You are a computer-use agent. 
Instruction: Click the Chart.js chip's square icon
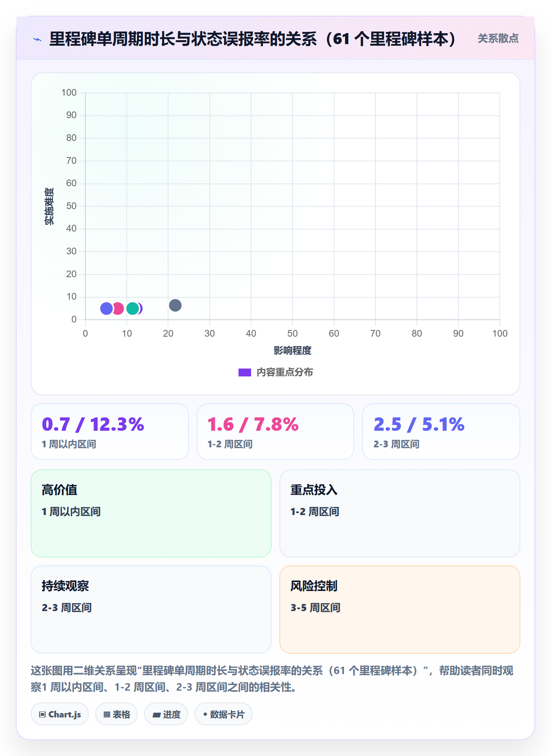tap(43, 715)
